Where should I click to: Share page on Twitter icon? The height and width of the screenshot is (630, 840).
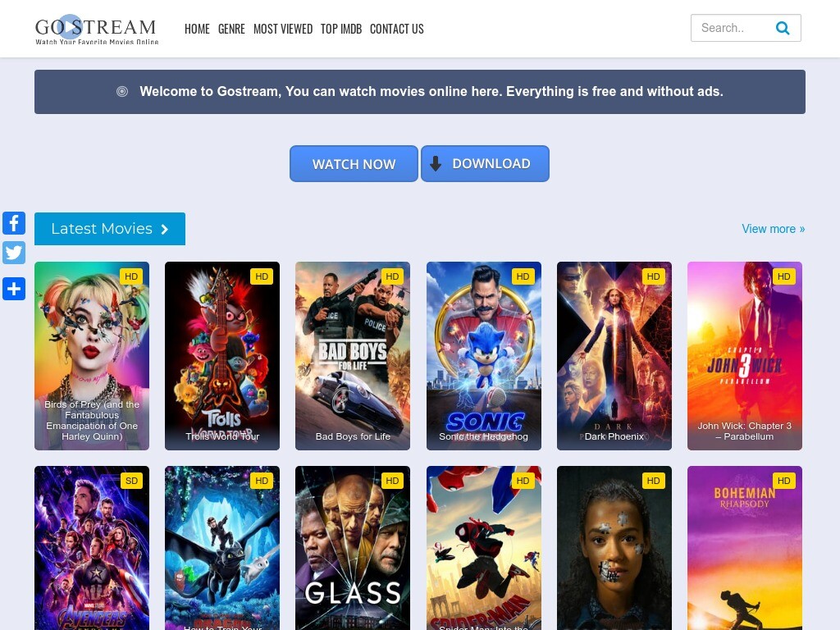pos(14,253)
